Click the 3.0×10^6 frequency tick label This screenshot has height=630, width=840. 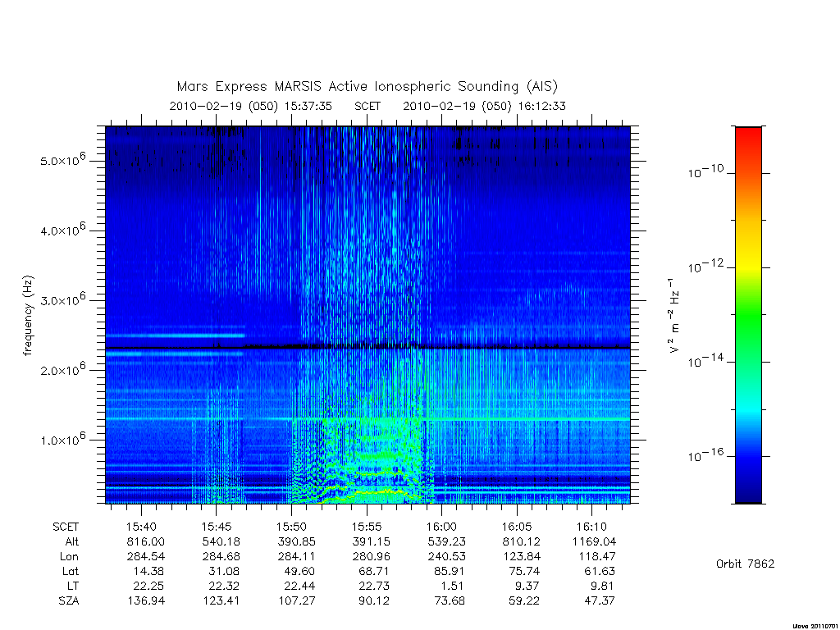(62, 299)
